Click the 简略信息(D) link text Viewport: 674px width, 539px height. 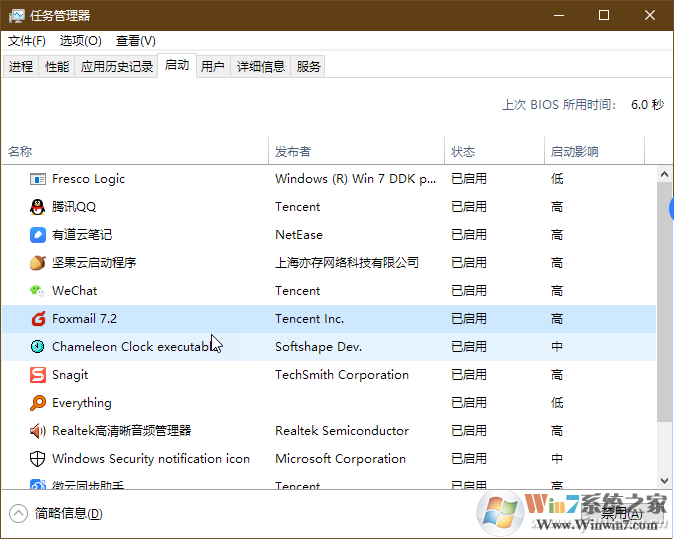pyautogui.click(x=69, y=513)
